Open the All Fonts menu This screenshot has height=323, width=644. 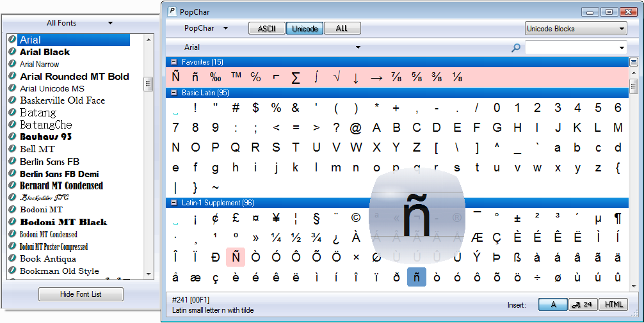click(79, 23)
